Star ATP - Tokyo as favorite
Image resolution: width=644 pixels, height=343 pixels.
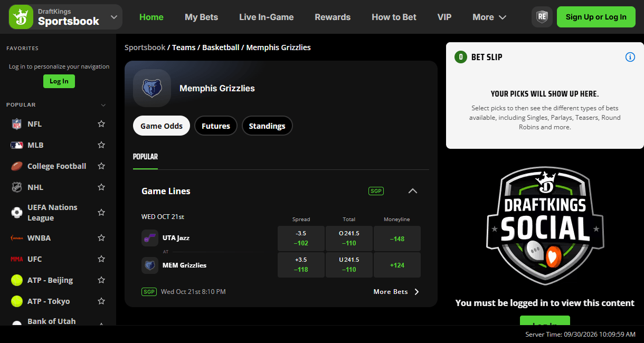click(101, 301)
